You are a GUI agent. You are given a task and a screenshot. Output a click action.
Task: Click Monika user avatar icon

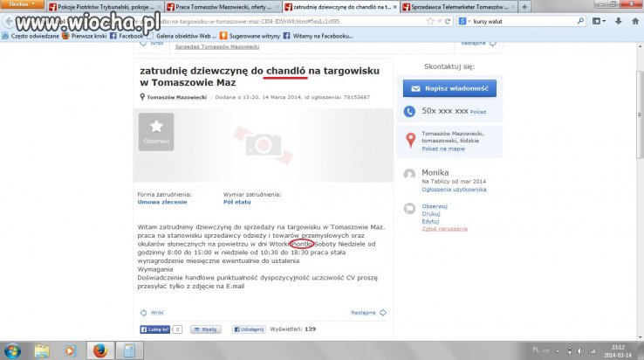click(409, 174)
